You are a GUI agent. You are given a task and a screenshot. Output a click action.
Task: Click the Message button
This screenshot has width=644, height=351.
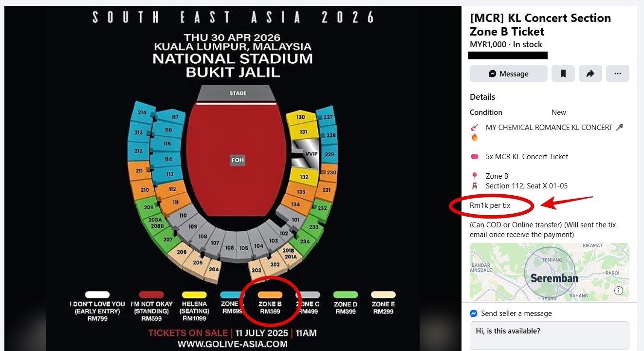pyautogui.click(x=508, y=74)
